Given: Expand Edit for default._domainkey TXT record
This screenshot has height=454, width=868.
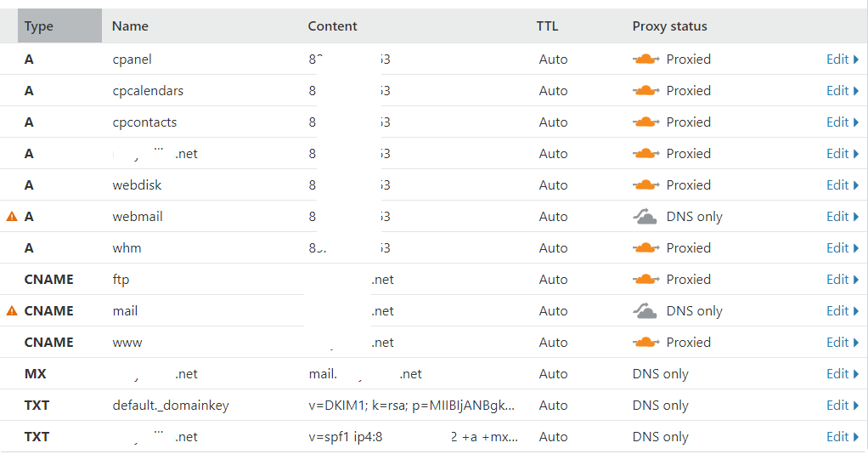Looking at the screenshot, I should (x=842, y=406).
